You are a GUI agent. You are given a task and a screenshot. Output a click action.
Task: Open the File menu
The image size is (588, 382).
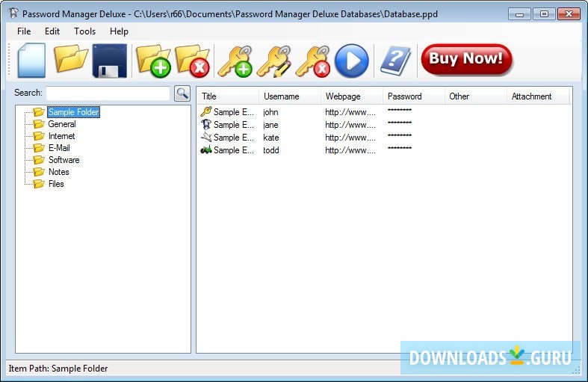(x=24, y=31)
